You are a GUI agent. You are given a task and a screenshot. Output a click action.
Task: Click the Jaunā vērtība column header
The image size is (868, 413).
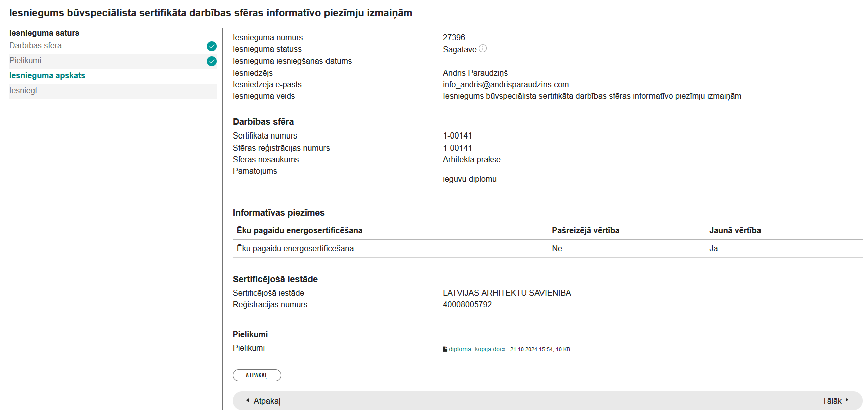pos(735,231)
